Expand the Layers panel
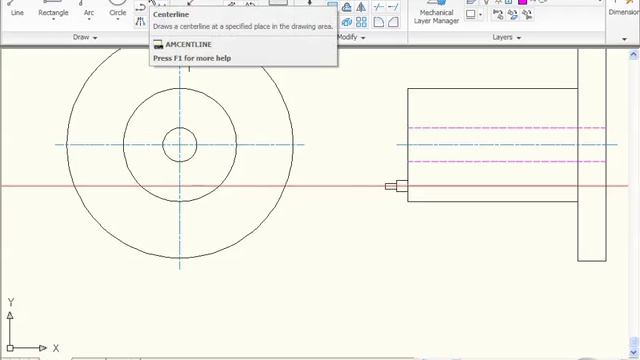640x360 pixels. [507, 37]
